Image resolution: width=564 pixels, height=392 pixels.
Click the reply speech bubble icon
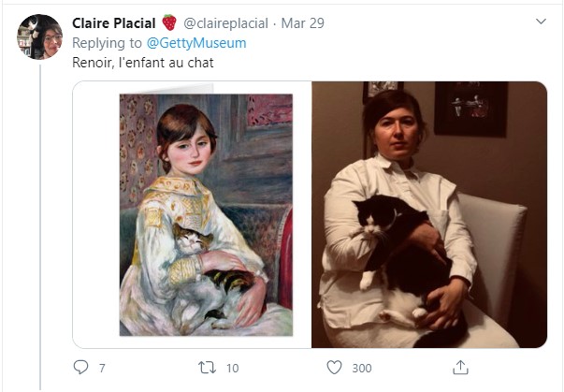coord(81,368)
